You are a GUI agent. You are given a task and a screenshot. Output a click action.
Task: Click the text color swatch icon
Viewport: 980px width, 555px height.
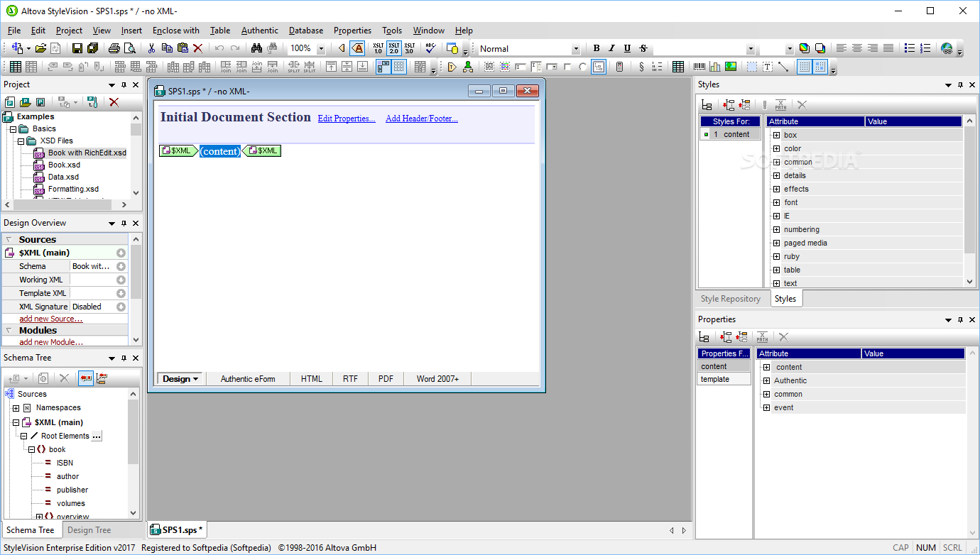(804, 48)
